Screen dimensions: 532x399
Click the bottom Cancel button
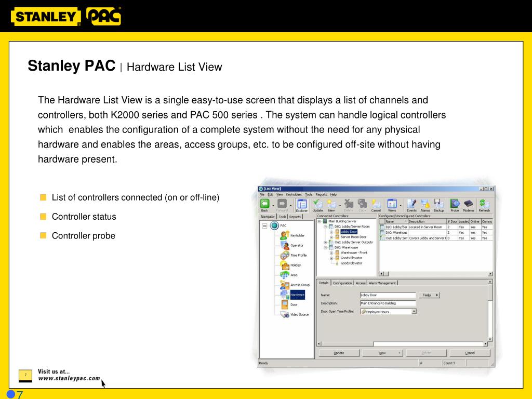coord(470,353)
